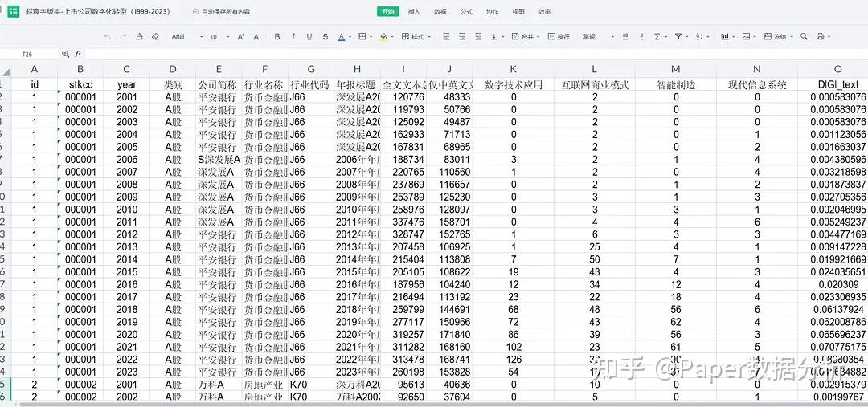Increase font size with the A+ icon
Viewport: 868px width, 407px height.
coord(241,36)
